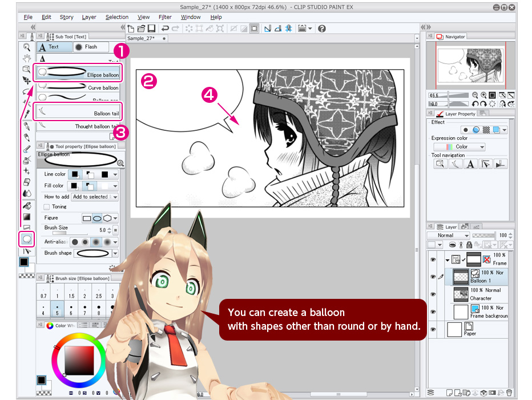
Task: Select the Zoom magnifier tool
Action: pos(26,47)
